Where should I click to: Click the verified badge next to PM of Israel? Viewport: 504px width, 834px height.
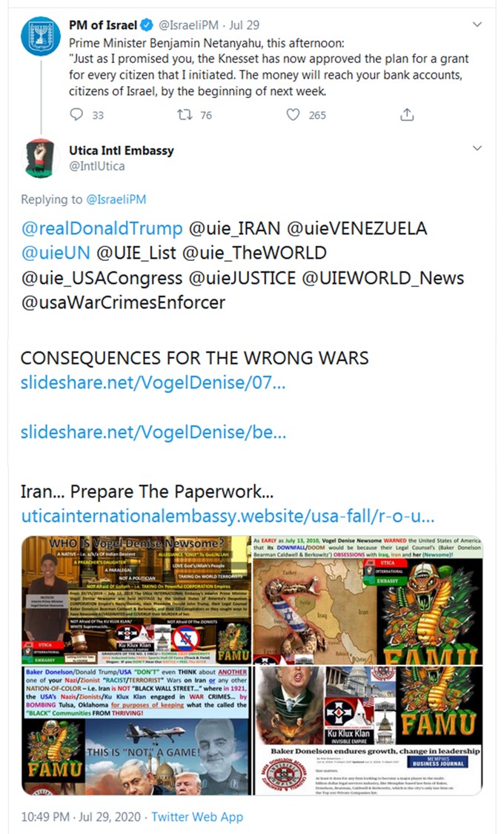[x=147, y=25]
